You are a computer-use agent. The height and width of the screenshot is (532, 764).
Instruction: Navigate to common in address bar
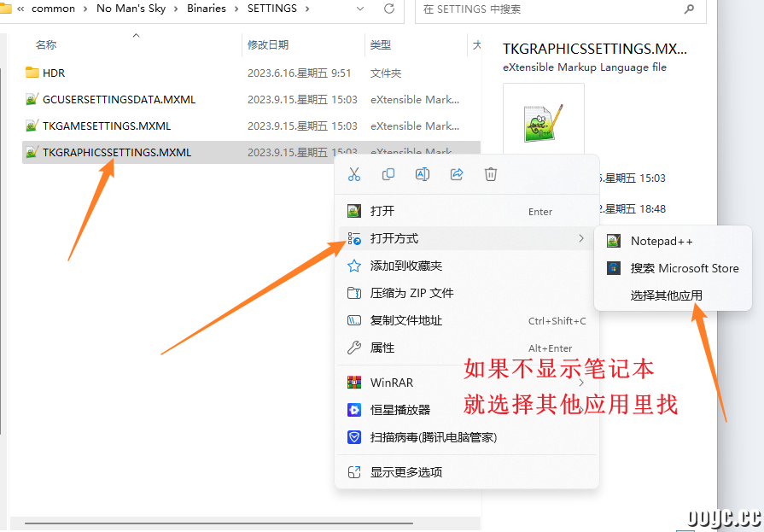tap(53, 9)
